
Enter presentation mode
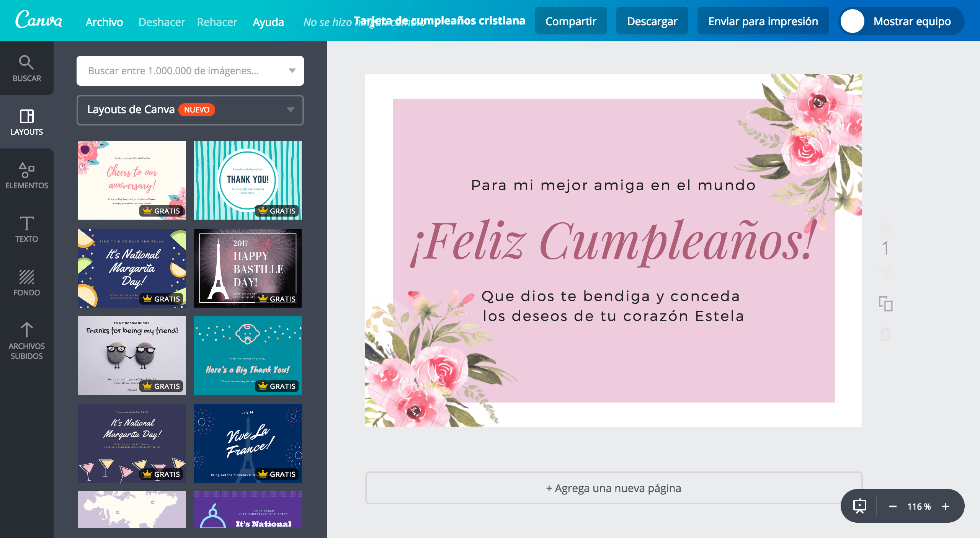click(x=859, y=507)
